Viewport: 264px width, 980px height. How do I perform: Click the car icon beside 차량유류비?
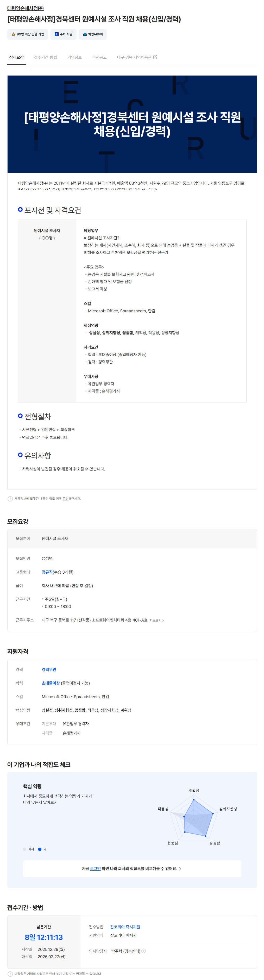[x=85, y=35]
